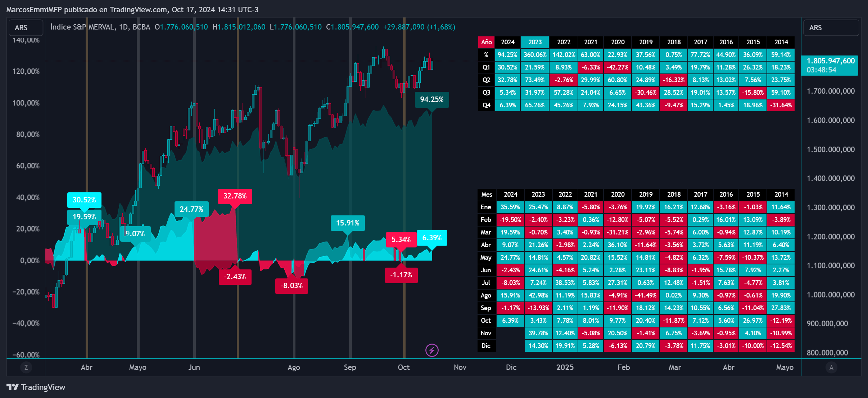Click the Año header cell
Screen dimensions: 868x398
pyautogui.click(x=487, y=42)
